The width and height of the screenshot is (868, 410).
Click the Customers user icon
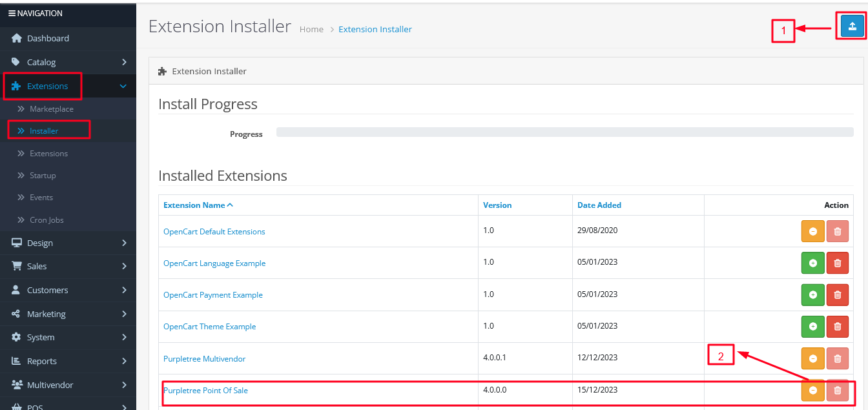pyautogui.click(x=16, y=290)
